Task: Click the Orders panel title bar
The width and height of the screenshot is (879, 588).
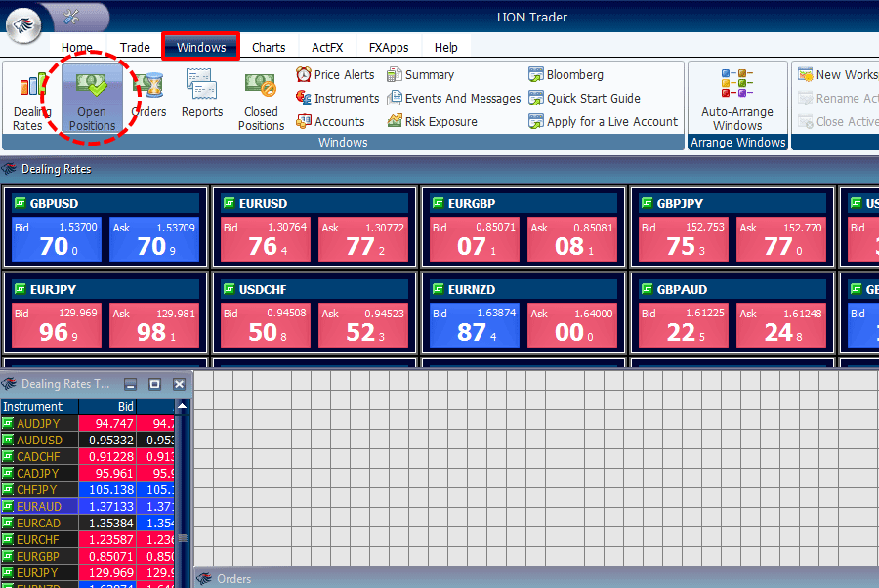Action: 536,578
